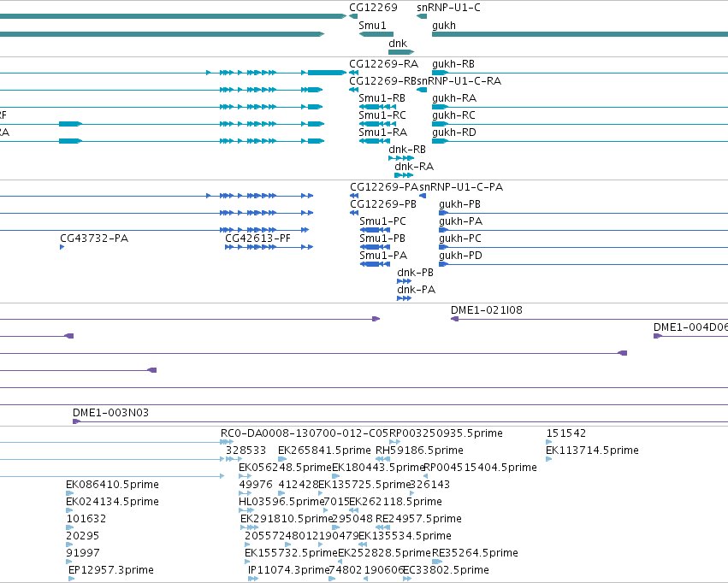The height and width of the screenshot is (583, 728).
Task: Click EST EK265841.5prime label
Action: (324, 450)
